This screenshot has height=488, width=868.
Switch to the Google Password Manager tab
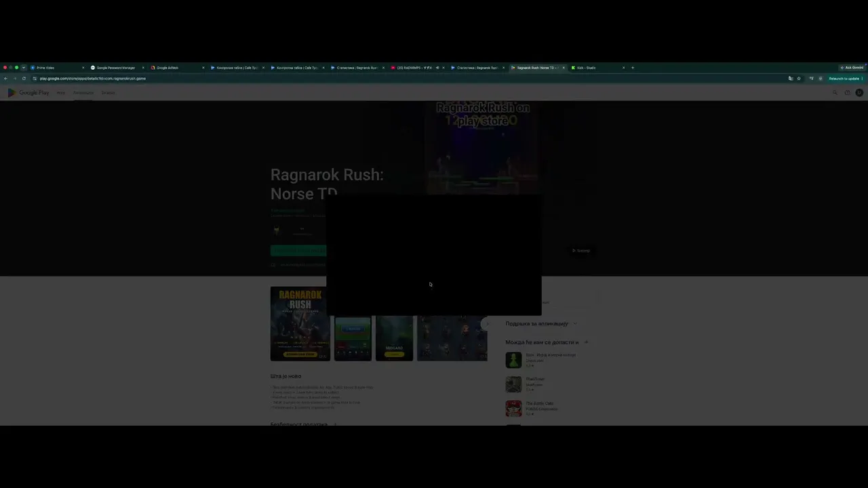point(118,68)
